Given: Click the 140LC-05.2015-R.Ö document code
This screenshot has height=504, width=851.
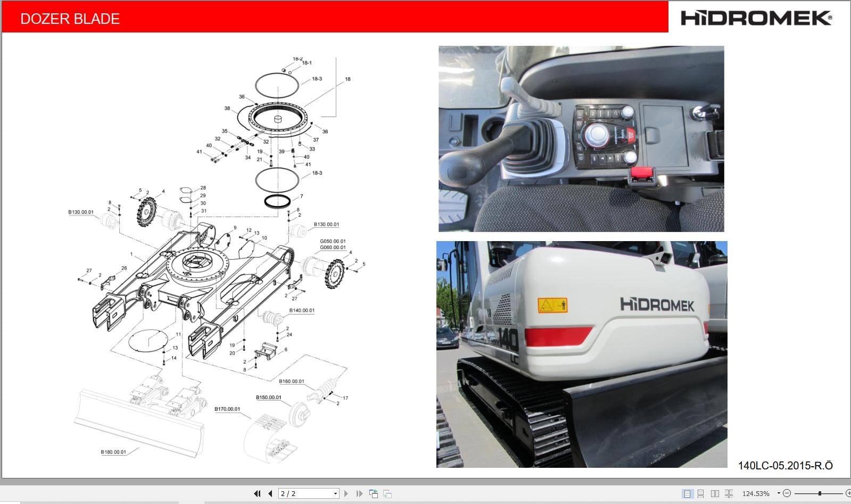Looking at the screenshot, I should click(x=785, y=466).
